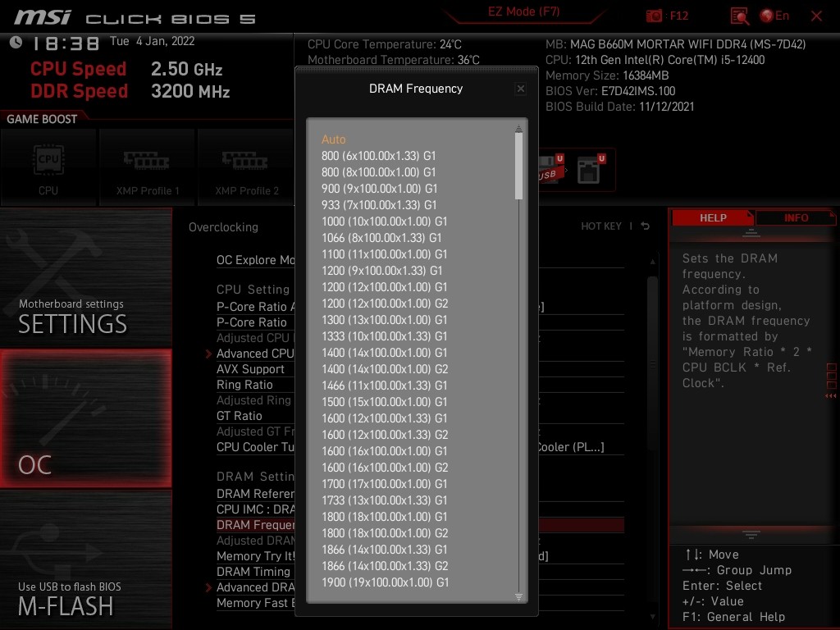Choose 1400 (14x100.00x1.00) G2
840x630 pixels.
[385, 369]
